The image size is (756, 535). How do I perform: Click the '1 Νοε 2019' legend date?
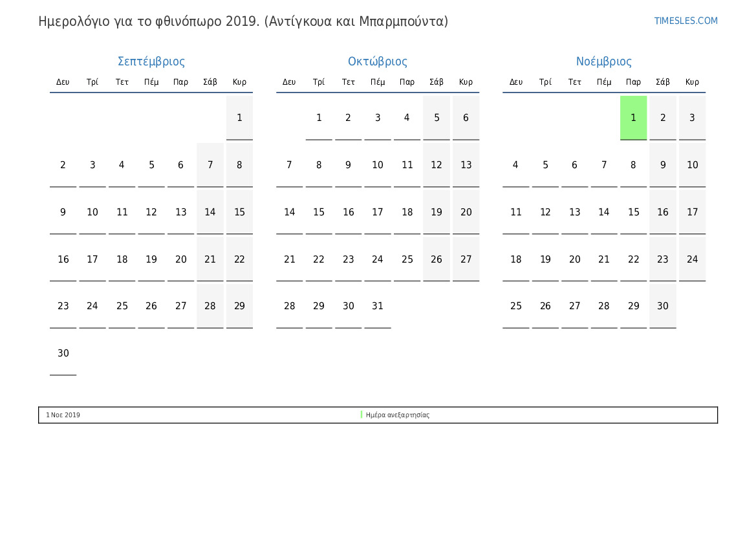coord(63,415)
